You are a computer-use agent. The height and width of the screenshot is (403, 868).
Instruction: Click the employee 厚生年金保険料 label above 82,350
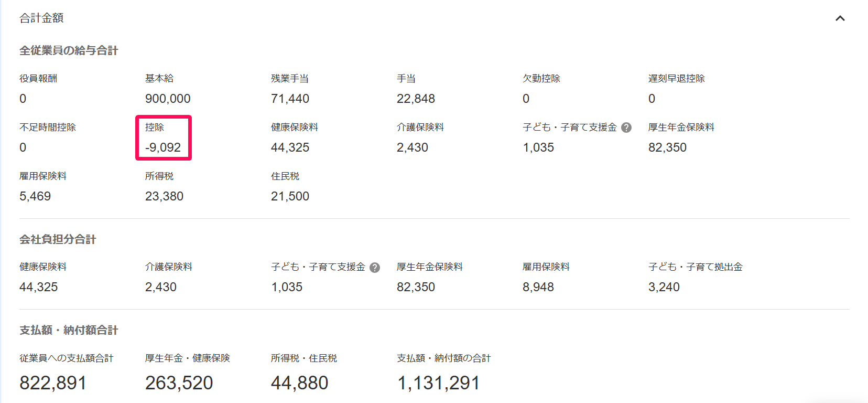(681, 127)
